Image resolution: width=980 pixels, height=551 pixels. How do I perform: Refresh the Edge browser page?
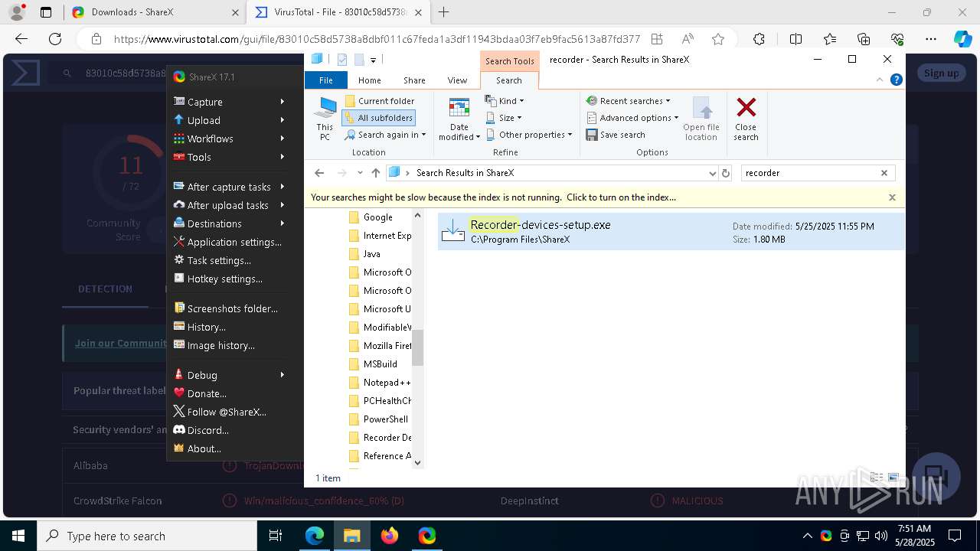pyautogui.click(x=54, y=39)
